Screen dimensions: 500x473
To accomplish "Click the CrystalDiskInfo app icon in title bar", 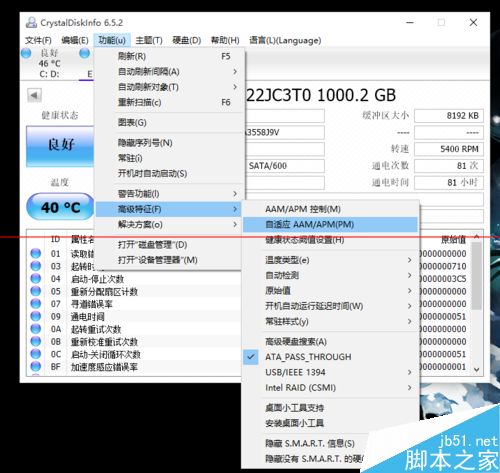I will [x=31, y=22].
